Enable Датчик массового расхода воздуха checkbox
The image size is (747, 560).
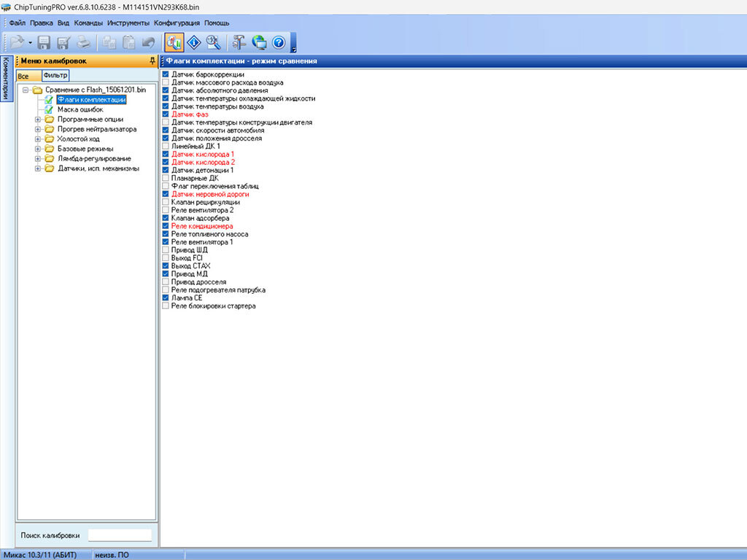click(166, 82)
